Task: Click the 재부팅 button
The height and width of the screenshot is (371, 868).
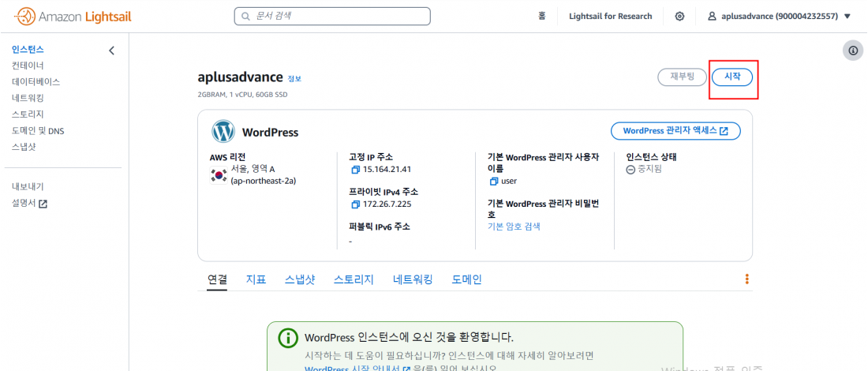Action: [x=682, y=77]
